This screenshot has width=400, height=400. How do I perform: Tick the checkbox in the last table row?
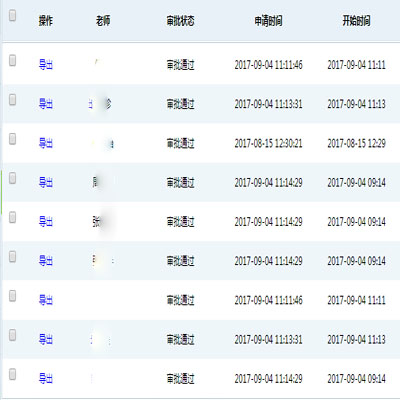click(x=12, y=374)
